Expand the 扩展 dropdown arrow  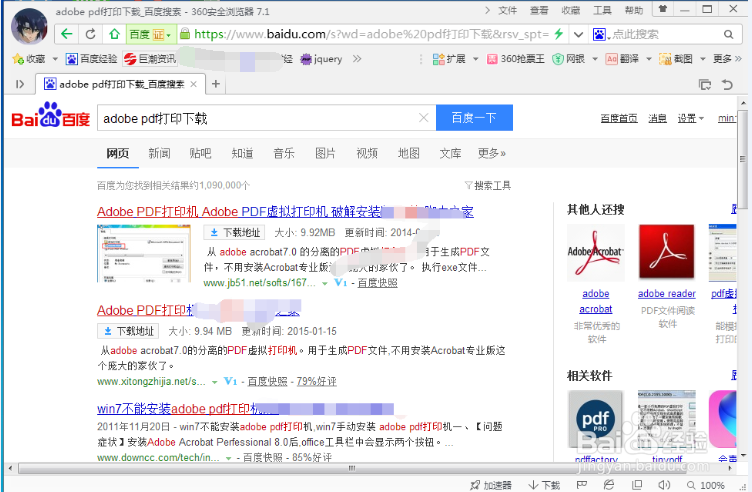[x=476, y=59]
